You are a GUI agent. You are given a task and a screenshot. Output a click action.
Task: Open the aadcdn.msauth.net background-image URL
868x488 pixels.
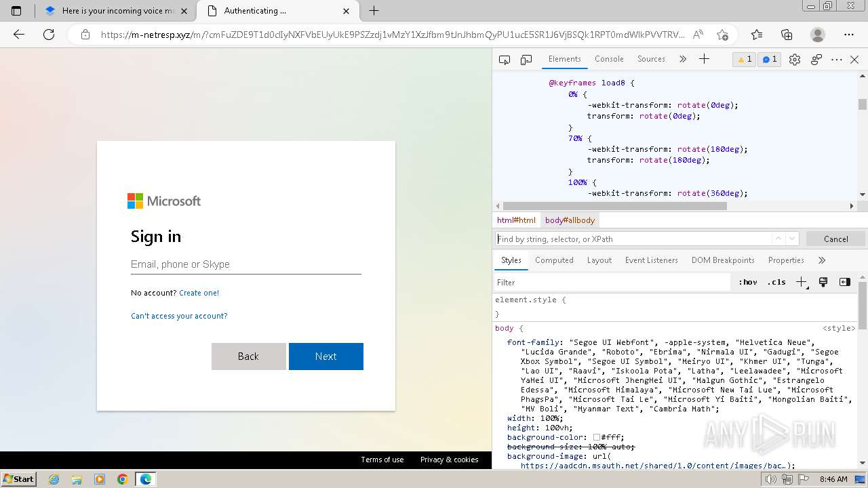point(654,466)
